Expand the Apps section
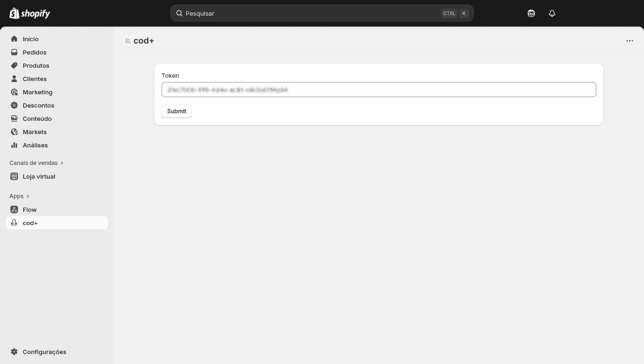The image size is (644, 364). click(27, 196)
